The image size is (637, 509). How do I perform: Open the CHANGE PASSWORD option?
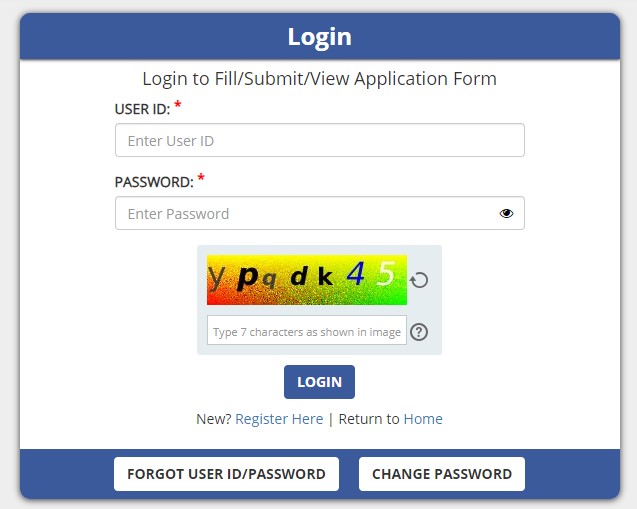pyautogui.click(x=442, y=474)
